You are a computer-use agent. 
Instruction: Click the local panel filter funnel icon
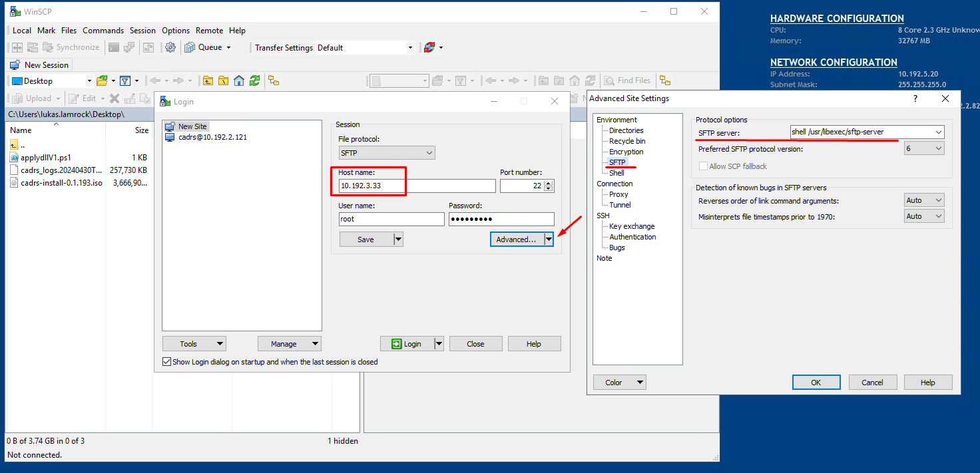[x=124, y=80]
